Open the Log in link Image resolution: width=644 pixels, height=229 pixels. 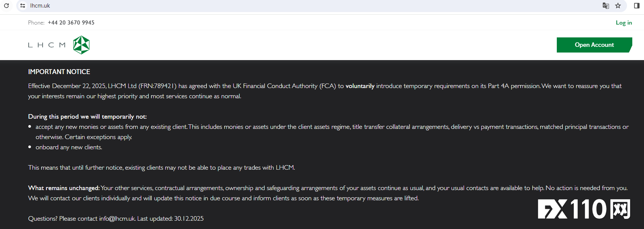pyautogui.click(x=624, y=23)
